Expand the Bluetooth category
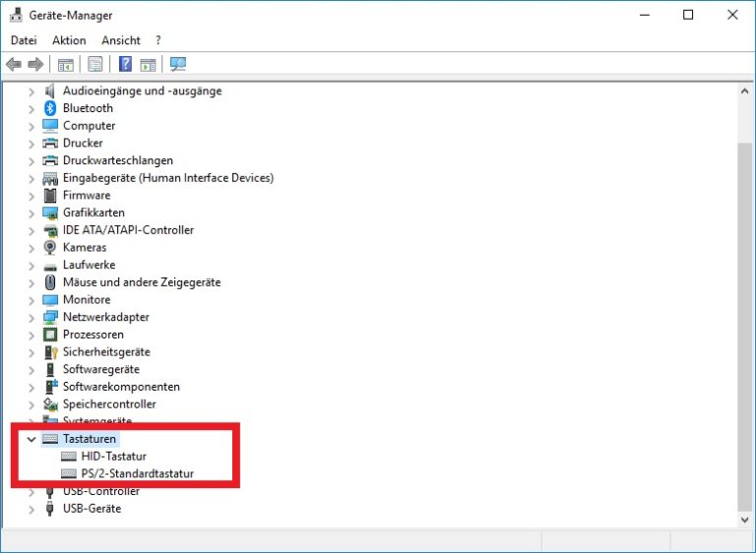 click(x=31, y=108)
